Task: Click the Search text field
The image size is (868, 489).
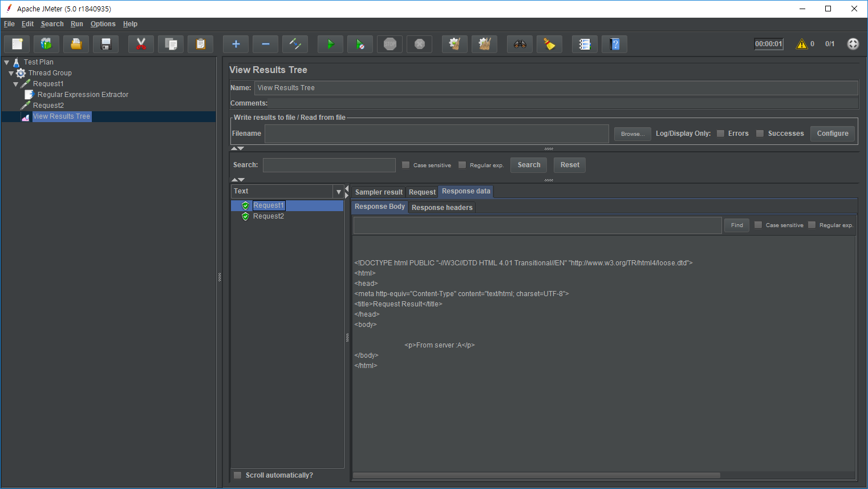Action: (329, 165)
